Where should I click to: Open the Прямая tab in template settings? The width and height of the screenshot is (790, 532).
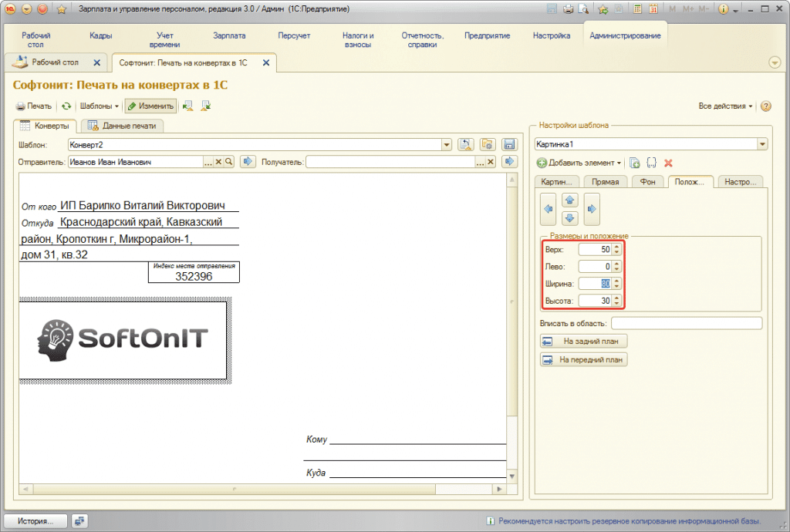[x=605, y=182]
